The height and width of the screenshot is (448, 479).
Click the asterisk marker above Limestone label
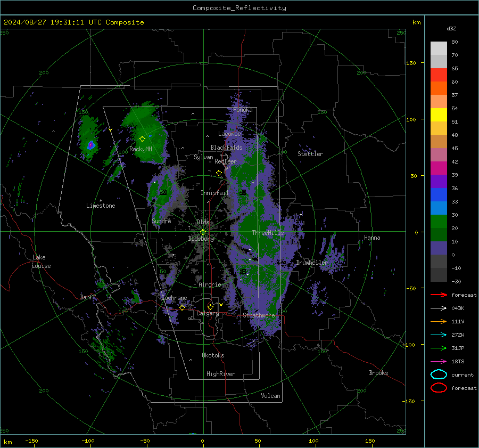101,201
